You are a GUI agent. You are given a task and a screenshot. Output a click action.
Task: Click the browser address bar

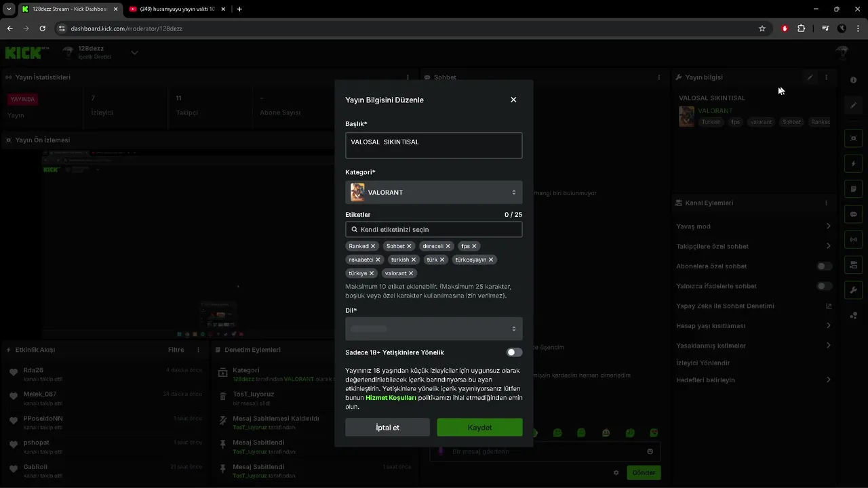point(407,28)
